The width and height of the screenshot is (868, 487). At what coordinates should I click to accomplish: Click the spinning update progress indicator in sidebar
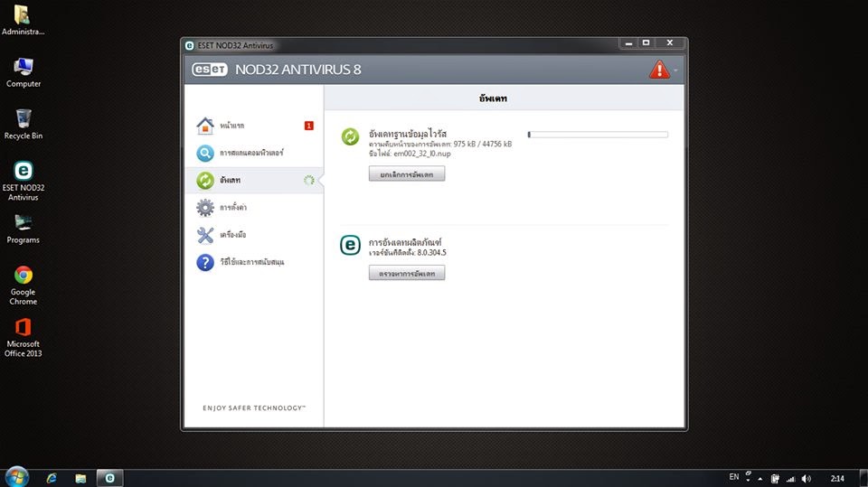[x=309, y=180]
